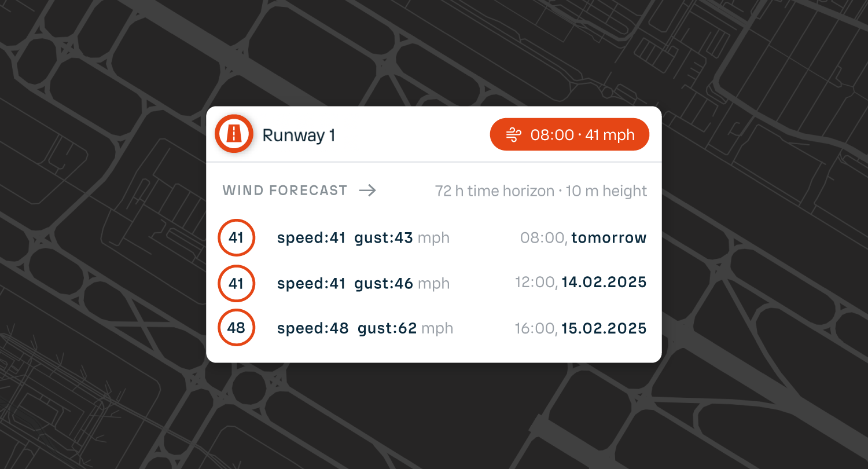This screenshot has width=868, height=469.
Task: Open details via the forecast arrow expander
Action: 369,190
